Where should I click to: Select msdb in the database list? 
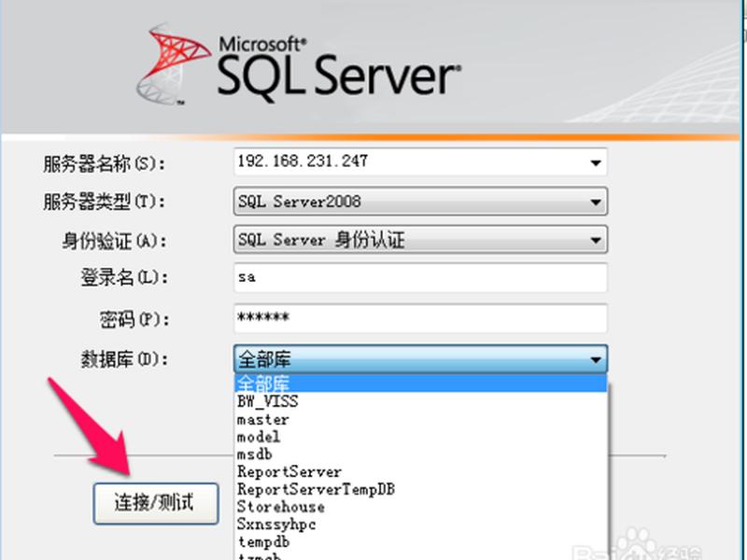tap(421, 455)
